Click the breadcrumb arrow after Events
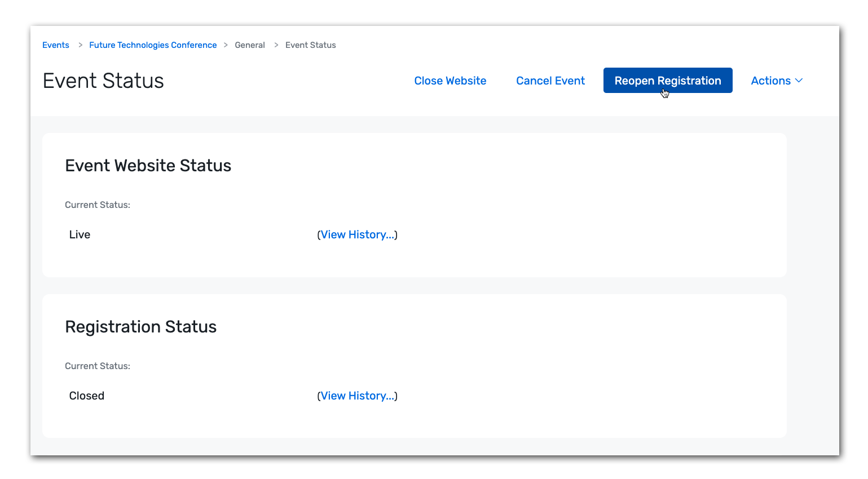Viewport: 868px width, 479px height. pyautogui.click(x=80, y=45)
